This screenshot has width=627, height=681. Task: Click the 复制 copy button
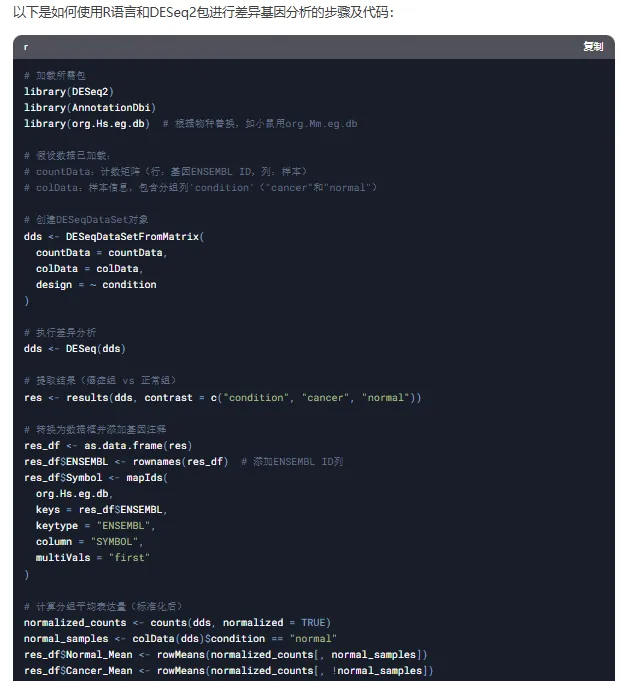[x=593, y=47]
